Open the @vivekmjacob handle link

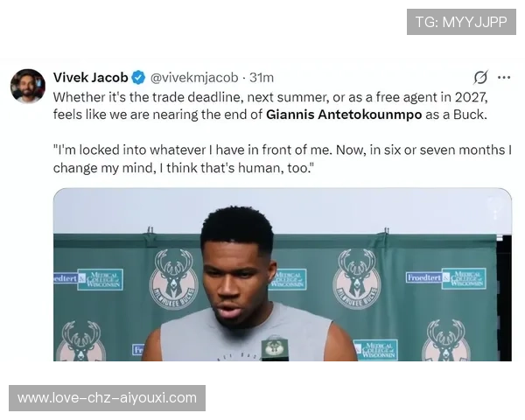coord(194,78)
